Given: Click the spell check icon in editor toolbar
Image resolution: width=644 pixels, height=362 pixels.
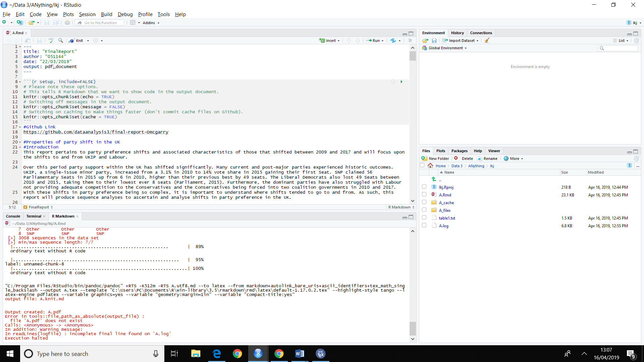Looking at the screenshot, I should pyautogui.click(x=51, y=40).
